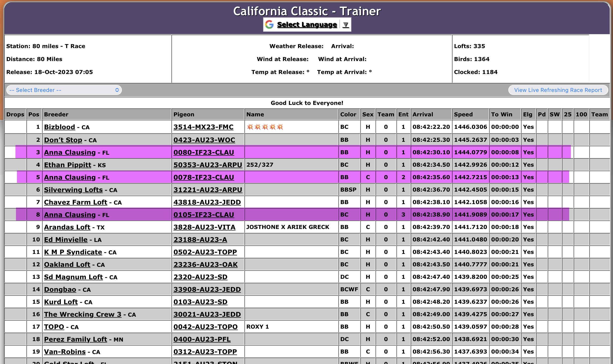Click pigeon 0080-IF23-CLAU link
Viewport: 613px width, 364px height.
pos(204,152)
